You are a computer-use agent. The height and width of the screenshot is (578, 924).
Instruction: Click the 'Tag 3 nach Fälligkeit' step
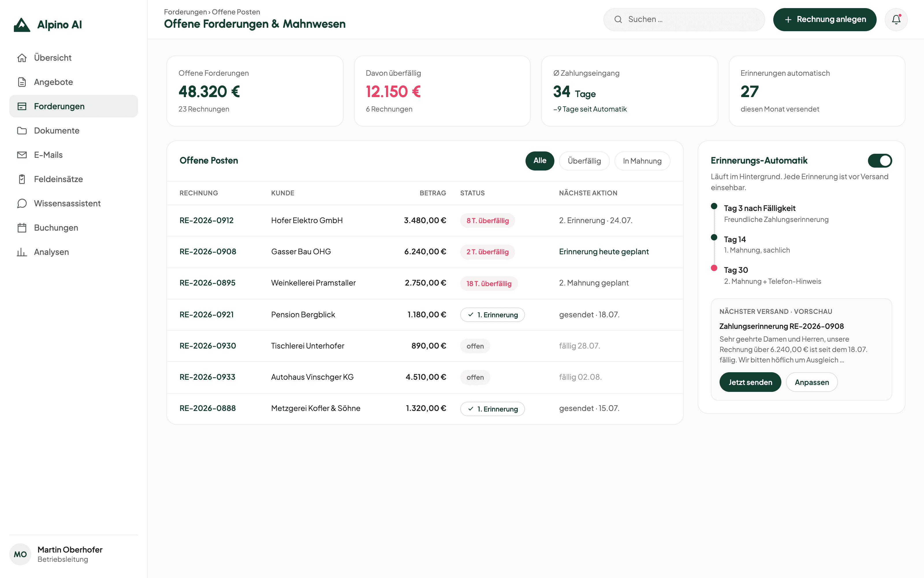coord(759,208)
